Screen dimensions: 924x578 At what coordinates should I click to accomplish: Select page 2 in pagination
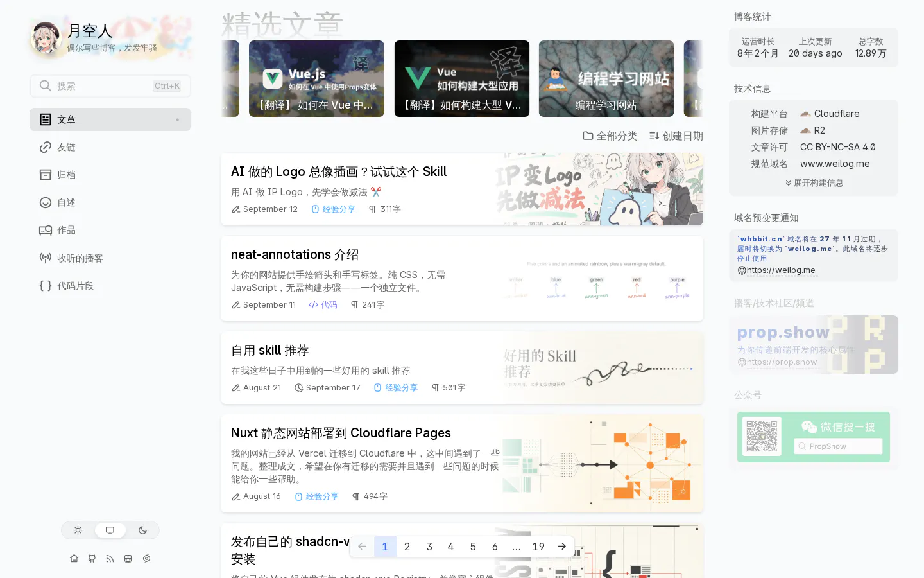[407, 547]
